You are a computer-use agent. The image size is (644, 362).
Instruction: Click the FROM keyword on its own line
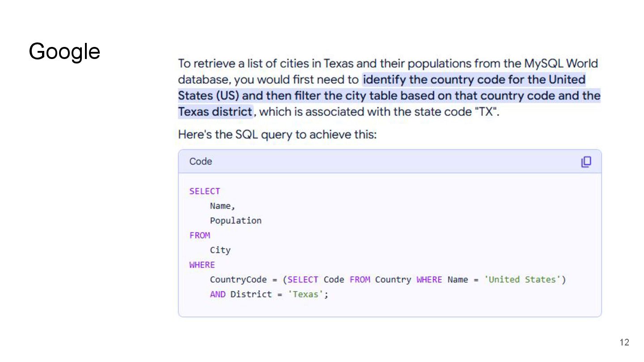pos(199,235)
